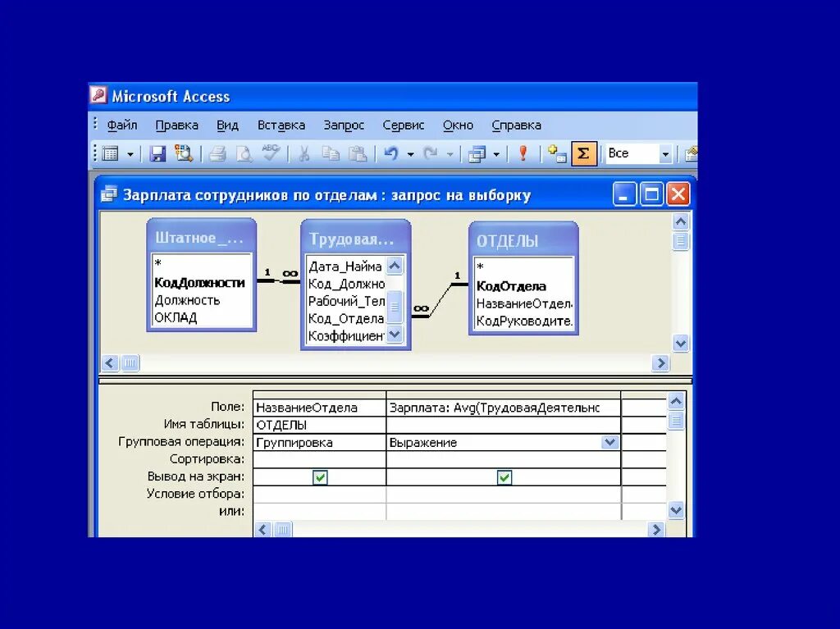This screenshot has height=629, width=840.
Task: Open the Top Values 'Все' combo box
Action: (x=665, y=154)
